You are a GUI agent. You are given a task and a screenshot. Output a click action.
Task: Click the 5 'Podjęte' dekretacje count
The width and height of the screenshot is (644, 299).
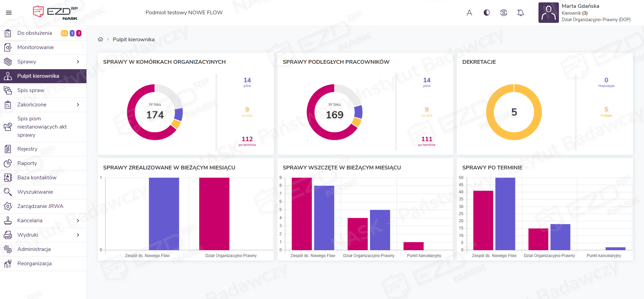(x=606, y=109)
